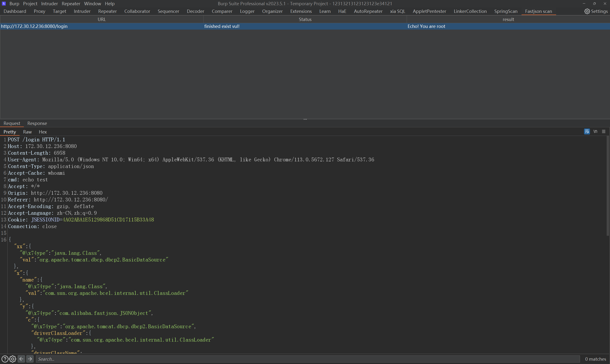The height and width of the screenshot is (364, 610).
Task: Switch to the Response tab
Action: click(37, 123)
